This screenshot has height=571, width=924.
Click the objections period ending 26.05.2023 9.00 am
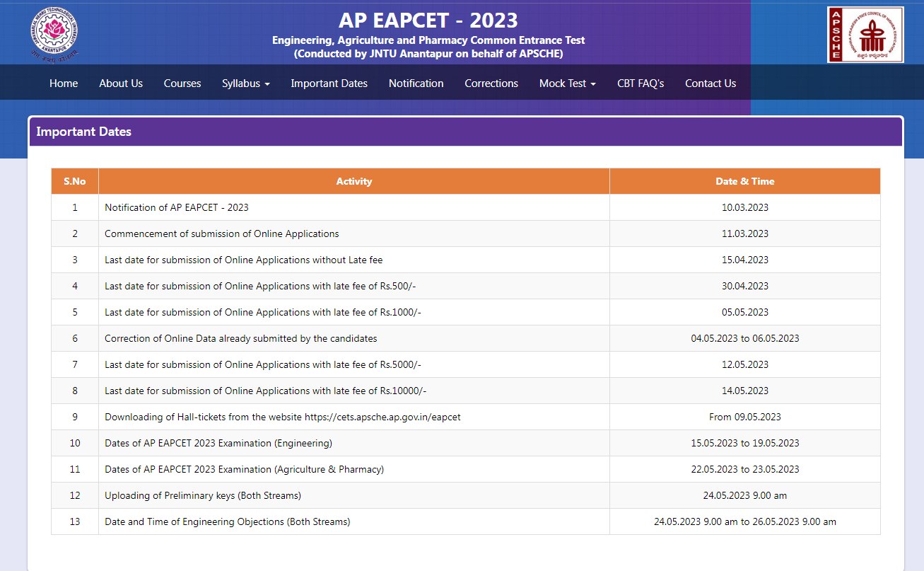click(745, 521)
